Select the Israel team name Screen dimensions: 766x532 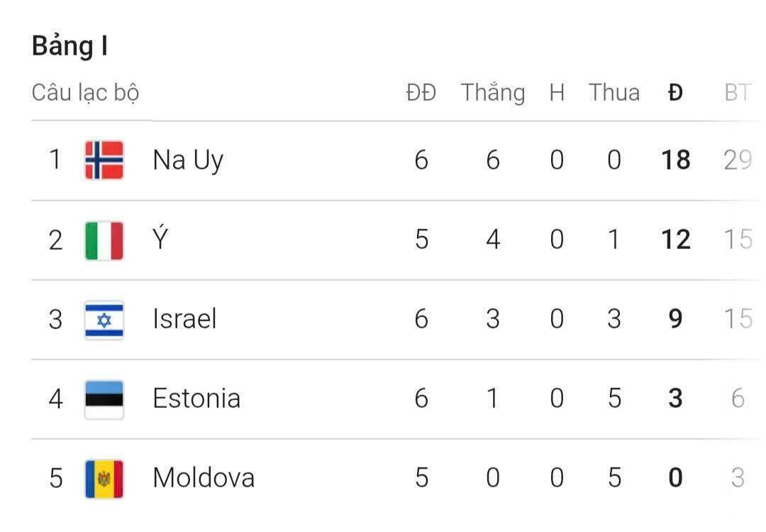(184, 319)
